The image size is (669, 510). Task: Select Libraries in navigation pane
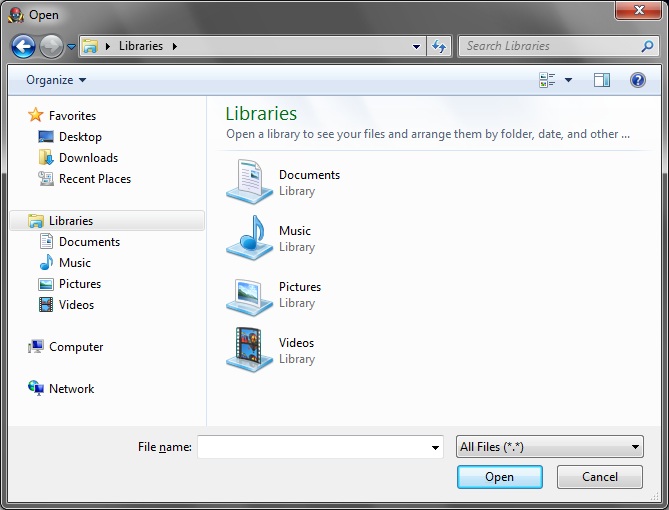[71, 221]
